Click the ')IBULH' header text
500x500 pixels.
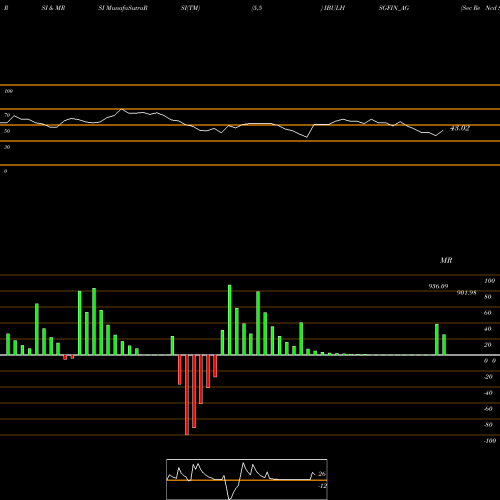pos(333,8)
